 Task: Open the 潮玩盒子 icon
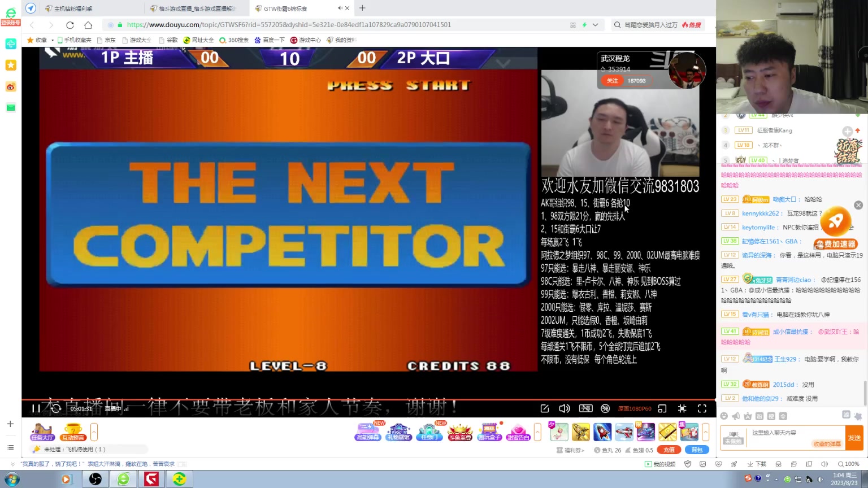pos(490,432)
